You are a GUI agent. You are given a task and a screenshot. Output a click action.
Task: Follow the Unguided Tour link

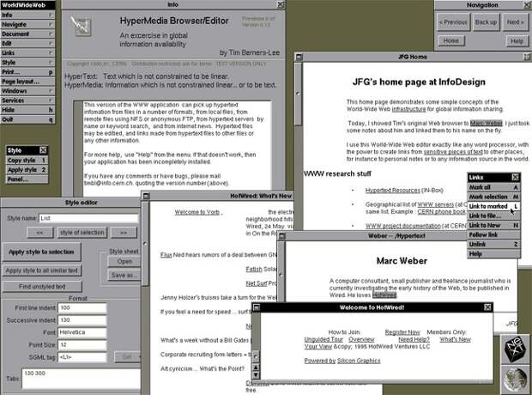pos(323,339)
